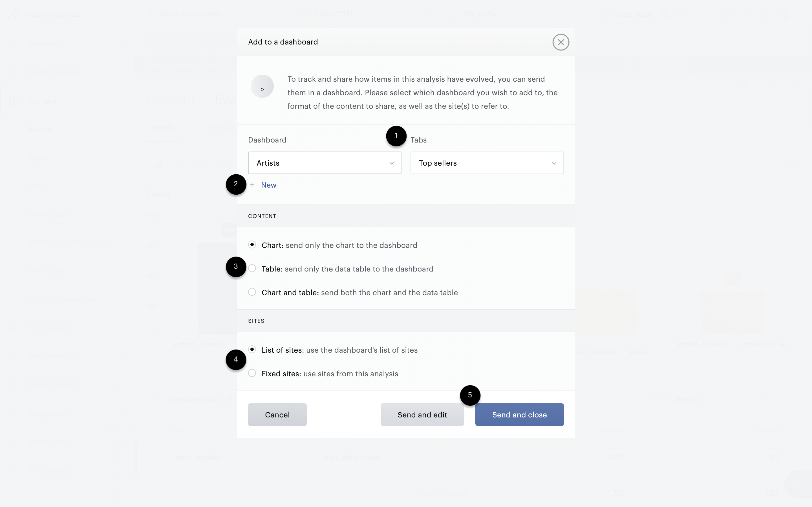This screenshot has height=507, width=812.
Task: Choose Chart and table content option
Action: [x=252, y=292]
